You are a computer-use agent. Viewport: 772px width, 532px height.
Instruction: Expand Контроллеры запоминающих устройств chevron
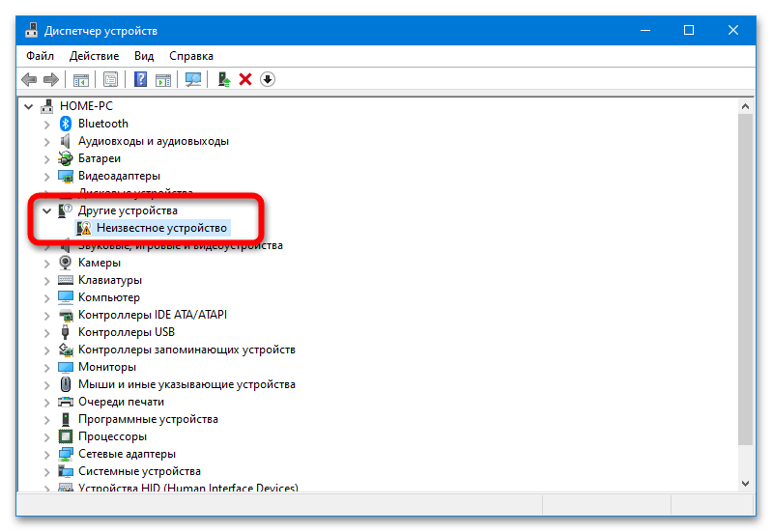click(x=46, y=350)
